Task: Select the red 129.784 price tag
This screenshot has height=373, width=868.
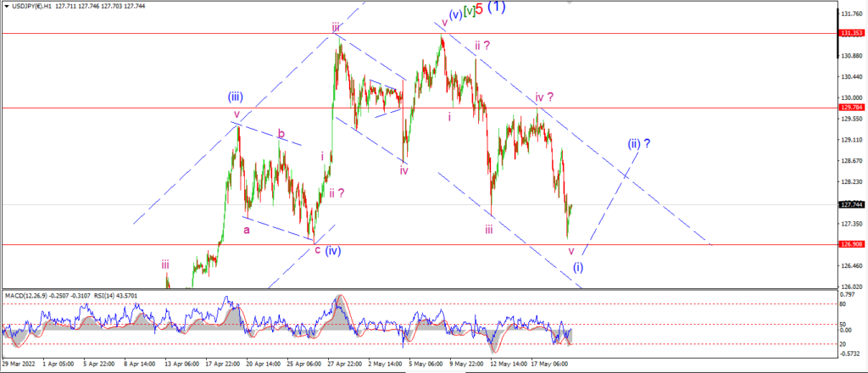Action: [x=851, y=108]
